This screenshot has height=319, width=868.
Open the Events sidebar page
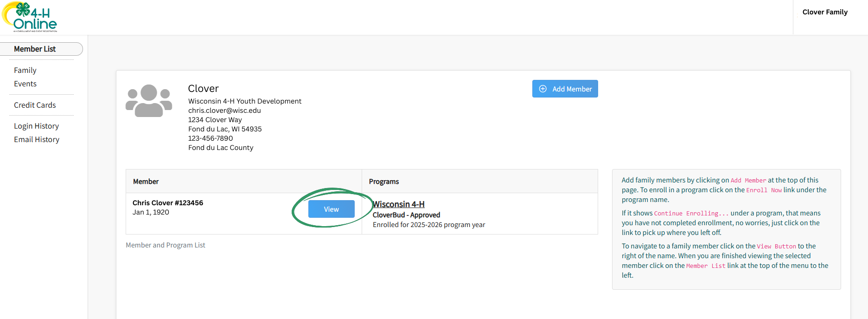[x=25, y=84]
